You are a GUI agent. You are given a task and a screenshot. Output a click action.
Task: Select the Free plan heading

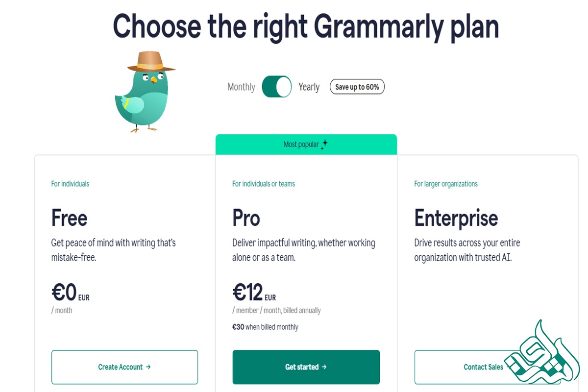coord(70,218)
